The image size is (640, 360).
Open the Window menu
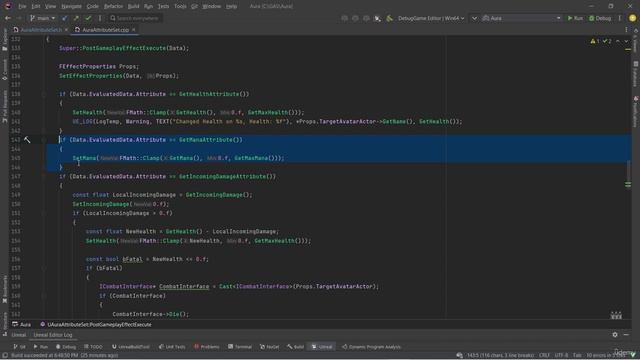click(211, 6)
